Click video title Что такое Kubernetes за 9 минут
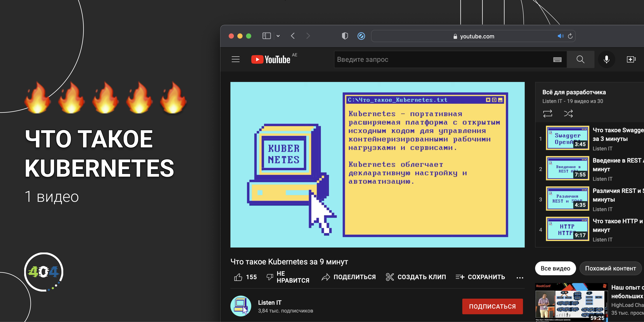This screenshot has width=644, height=322. (289, 262)
